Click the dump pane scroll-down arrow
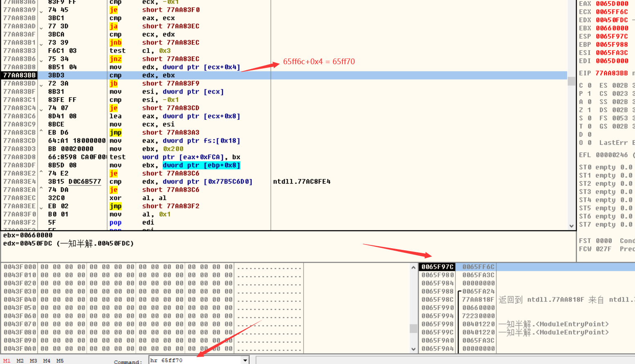This screenshot has width=635, height=364. (x=414, y=349)
